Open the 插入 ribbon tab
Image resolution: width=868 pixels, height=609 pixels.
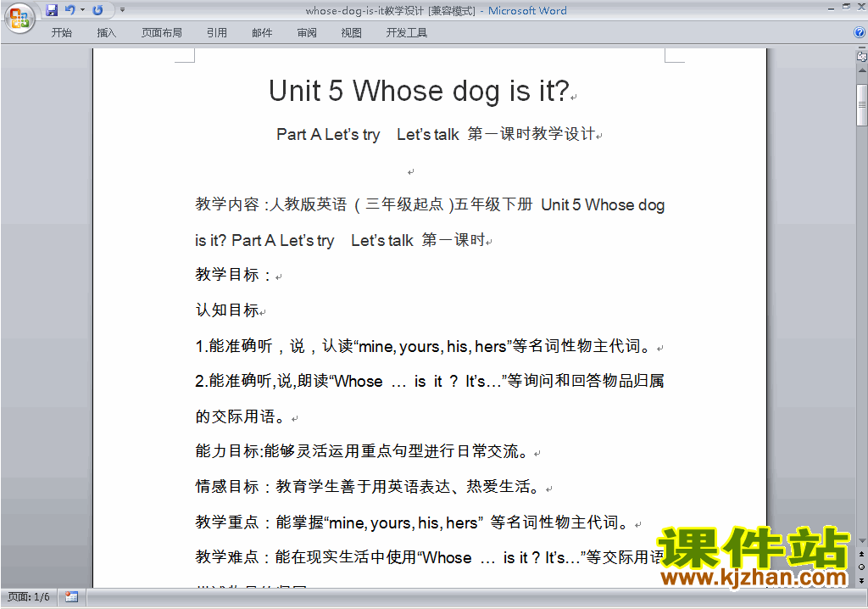(x=106, y=33)
